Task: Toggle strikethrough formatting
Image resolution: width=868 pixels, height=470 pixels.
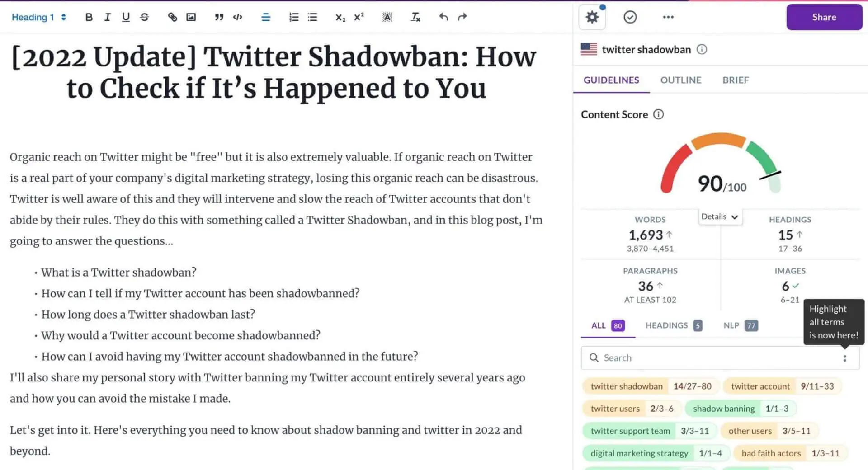Action: (x=144, y=17)
